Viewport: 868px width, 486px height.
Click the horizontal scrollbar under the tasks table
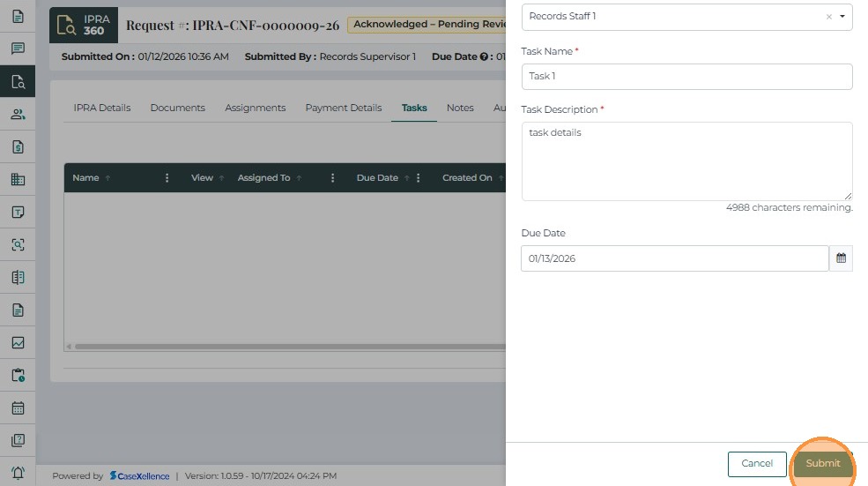290,347
